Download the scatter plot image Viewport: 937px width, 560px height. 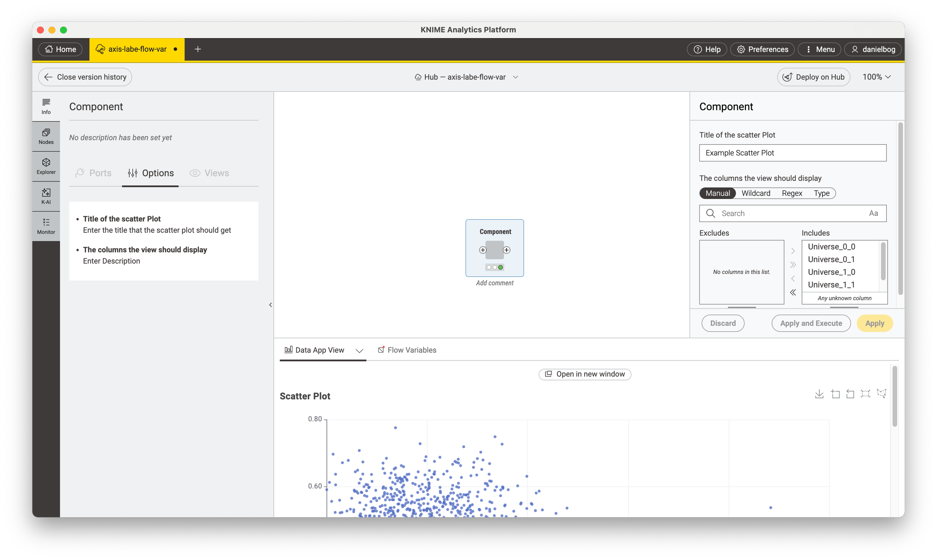[819, 394]
